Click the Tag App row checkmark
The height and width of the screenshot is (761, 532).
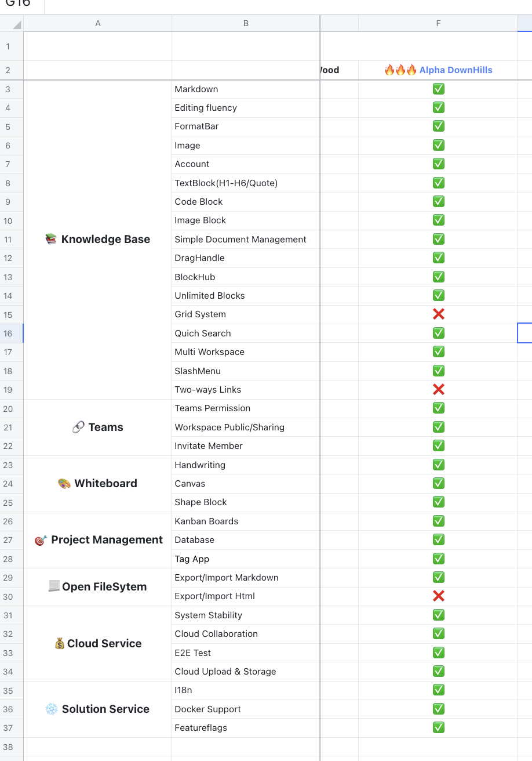(439, 559)
